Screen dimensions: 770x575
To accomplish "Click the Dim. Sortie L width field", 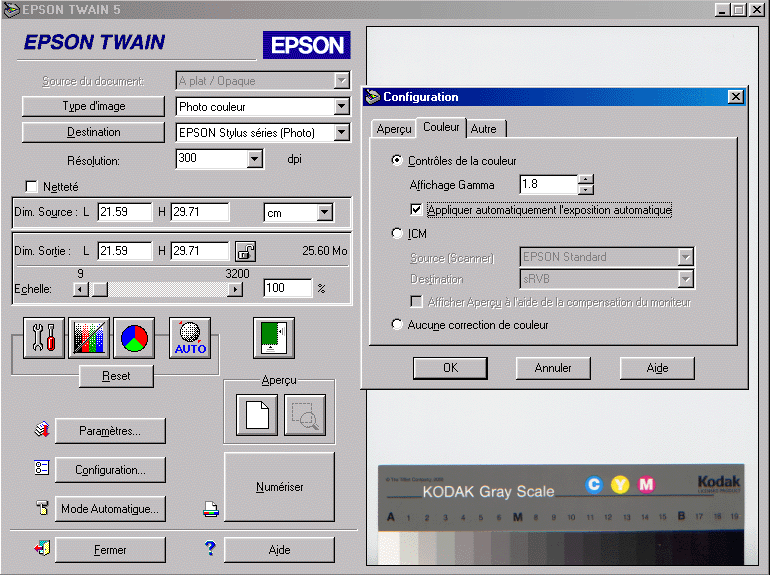I will point(125,251).
